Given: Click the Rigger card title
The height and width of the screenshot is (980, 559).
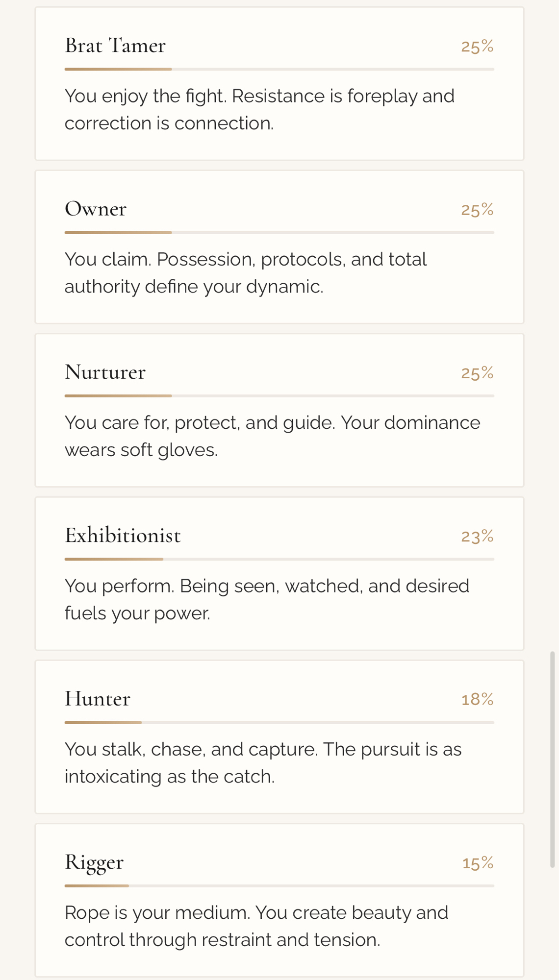Looking at the screenshot, I should (x=94, y=862).
